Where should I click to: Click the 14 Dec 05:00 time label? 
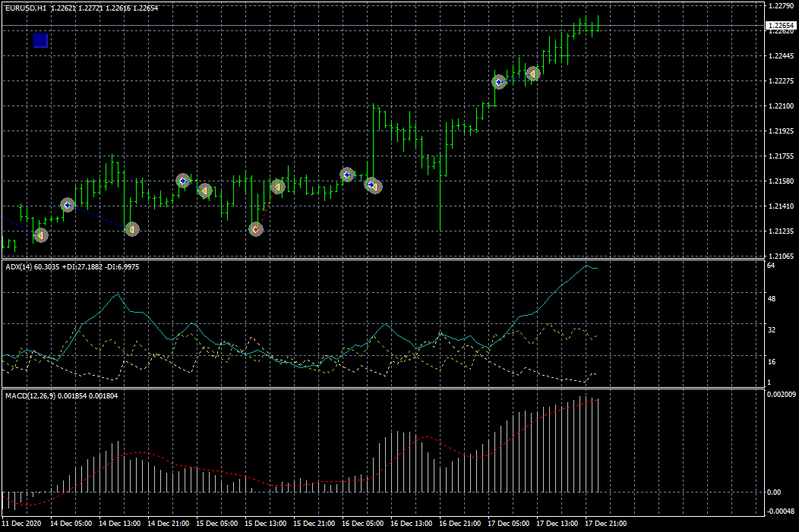(x=71, y=524)
